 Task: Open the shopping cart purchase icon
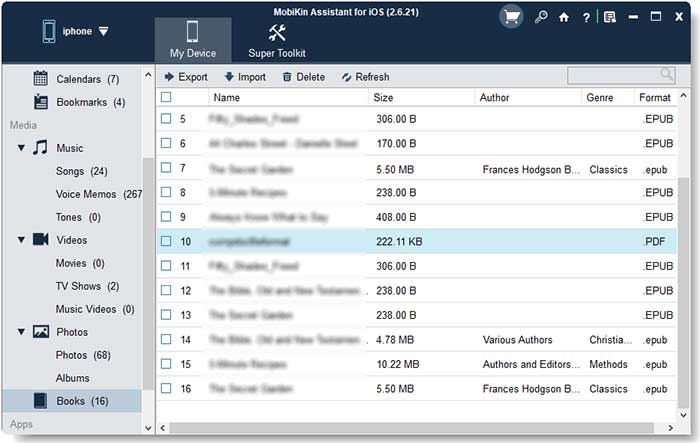pyautogui.click(x=511, y=17)
